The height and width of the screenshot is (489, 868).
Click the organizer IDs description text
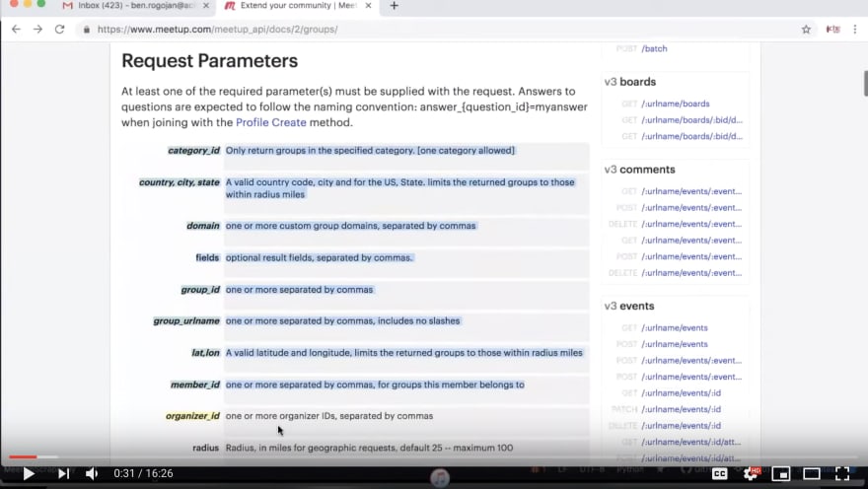click(329, 416)
